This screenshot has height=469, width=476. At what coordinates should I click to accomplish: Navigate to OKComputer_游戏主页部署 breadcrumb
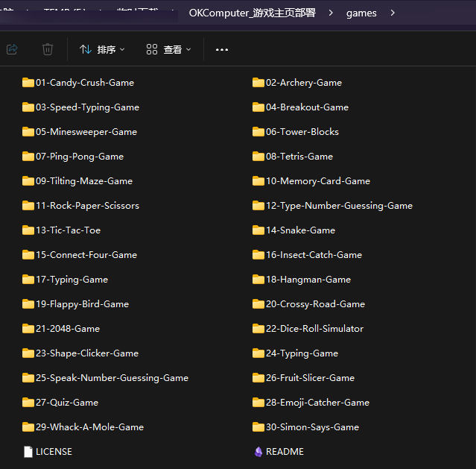[x=253, y=13]
